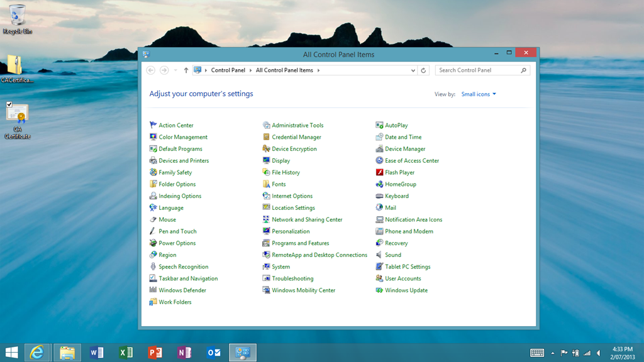Image resolution: width=644 pixels, height=362 pixels.
Task: Click the Network and Sharing Center icon
Action: point(266,220)
